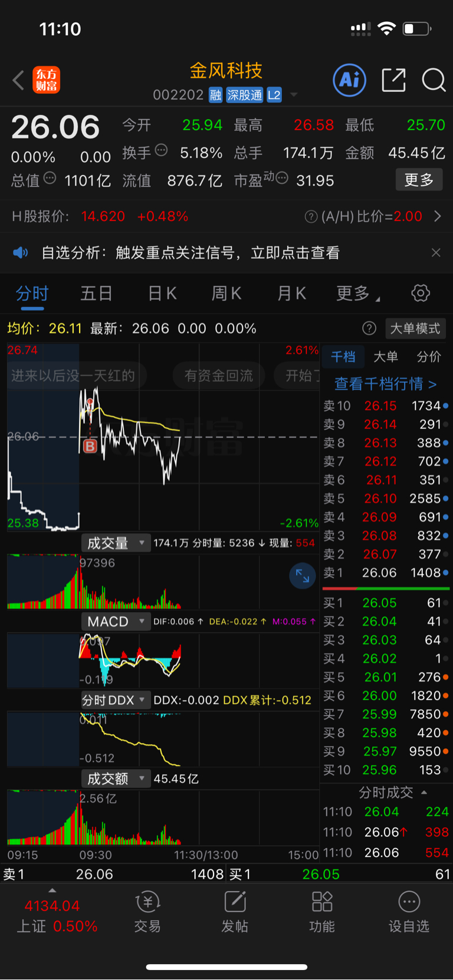Switch to 周K tab
The height and width of the screenshot is (980, 453).
pos(226,293)
